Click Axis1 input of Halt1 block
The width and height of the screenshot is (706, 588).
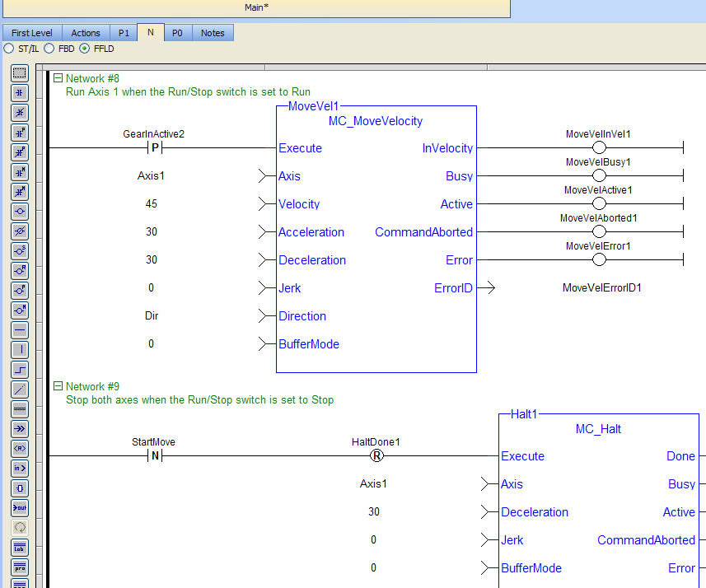373,483
